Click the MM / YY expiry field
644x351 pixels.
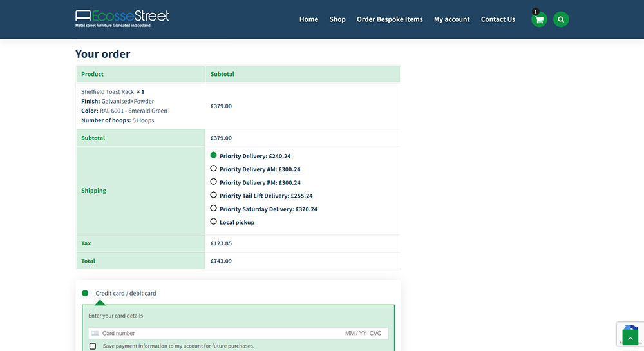tap(355, 334)
